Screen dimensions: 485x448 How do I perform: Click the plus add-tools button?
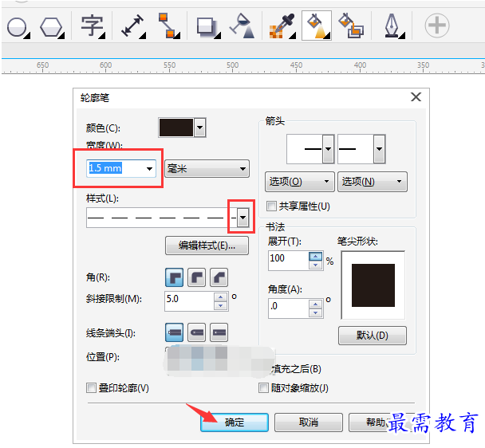pos(437,26)
